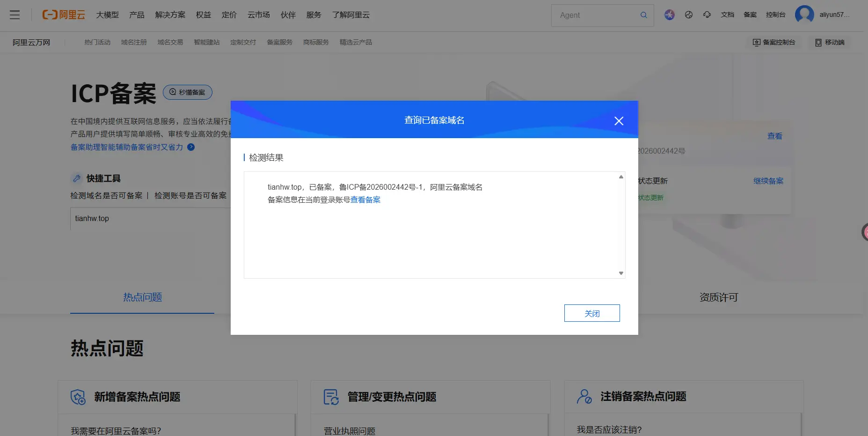Open the AI assistant star icon
868x436 pixels.
(669, 15)
